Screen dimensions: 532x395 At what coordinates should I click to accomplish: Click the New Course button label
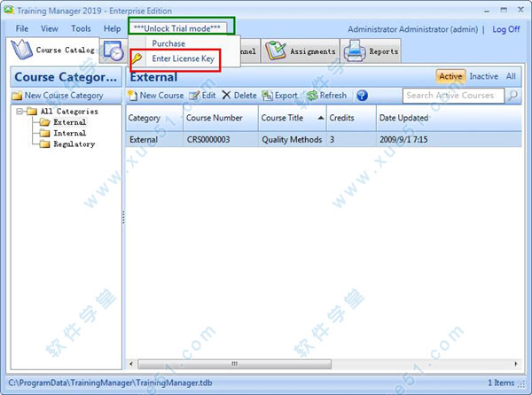[x=161, y=96]
